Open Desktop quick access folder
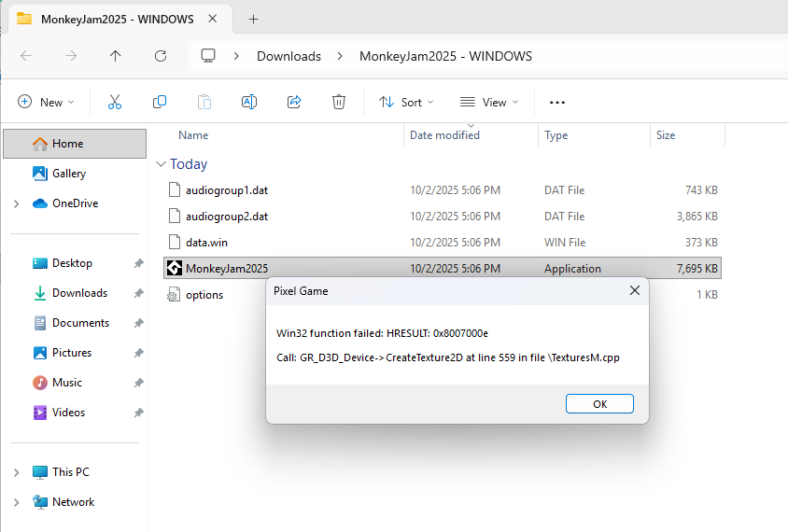The height and width of the screenshot is (532, 788). 72,263
